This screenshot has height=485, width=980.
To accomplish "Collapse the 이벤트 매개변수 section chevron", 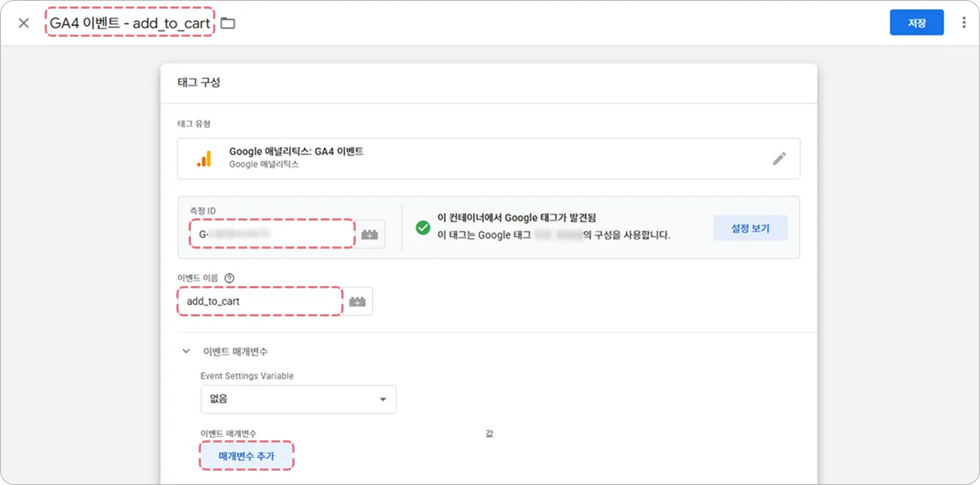I will tap(186, 352).
